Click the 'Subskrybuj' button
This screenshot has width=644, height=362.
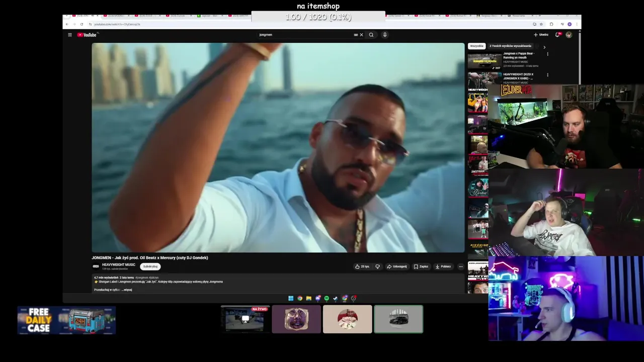coord(150,266)
